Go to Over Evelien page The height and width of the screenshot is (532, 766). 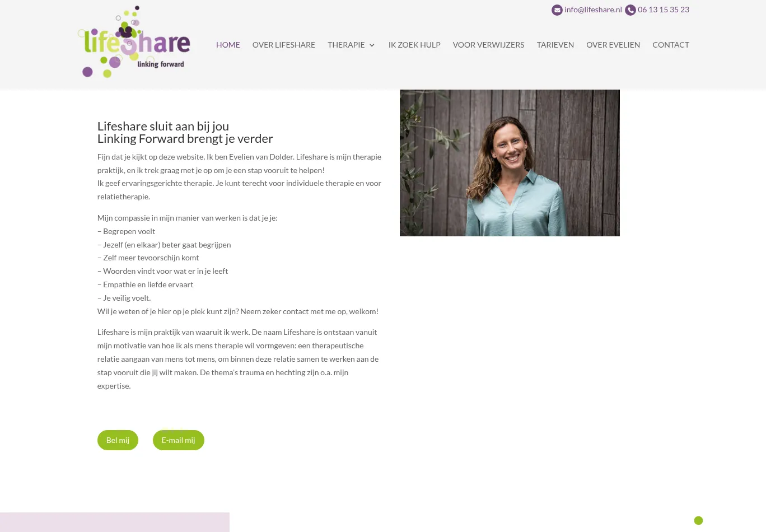(x=613, y=45)
